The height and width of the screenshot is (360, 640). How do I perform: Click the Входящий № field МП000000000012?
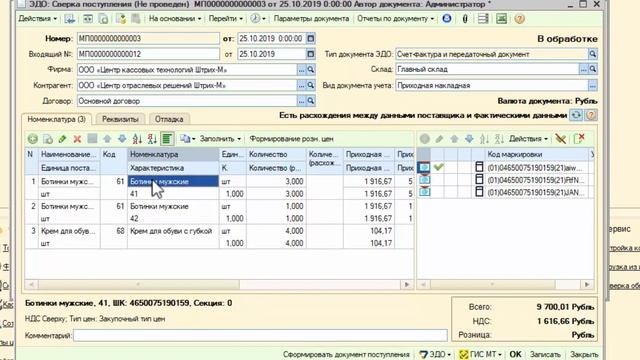pyautogui.click(x=148, y=54)
